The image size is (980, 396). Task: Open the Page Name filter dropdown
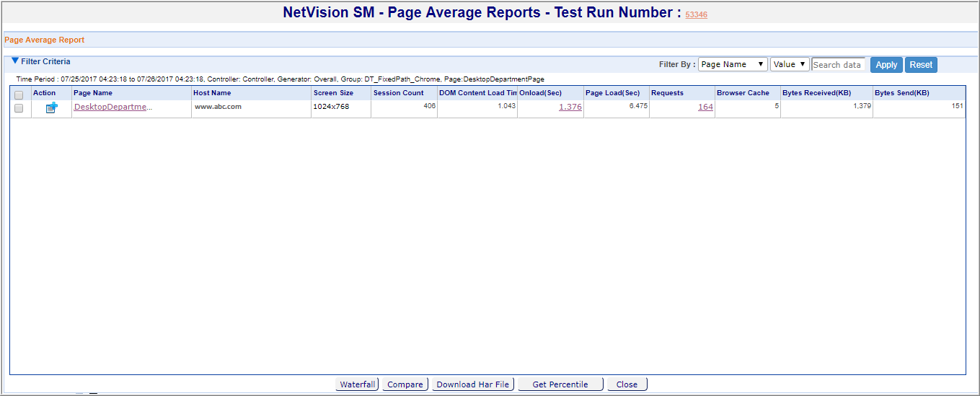point(733,64)
